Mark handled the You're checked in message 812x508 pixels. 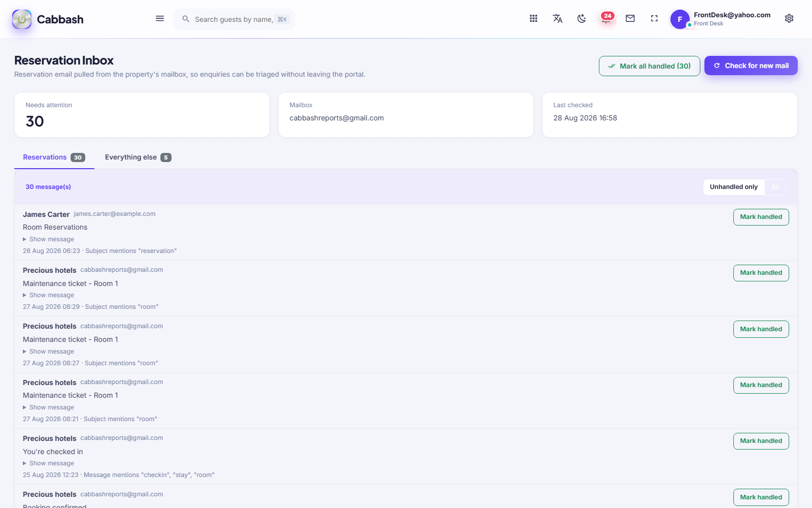tap(761, 441)
